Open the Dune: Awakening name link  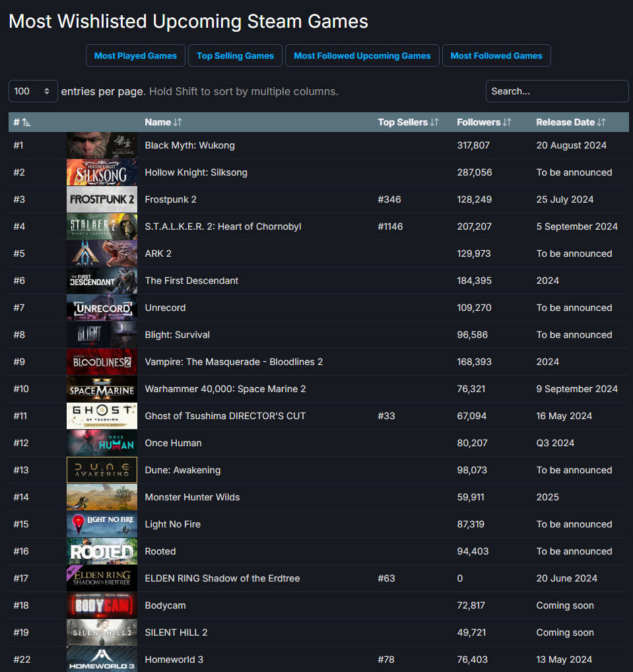[183, 470]
